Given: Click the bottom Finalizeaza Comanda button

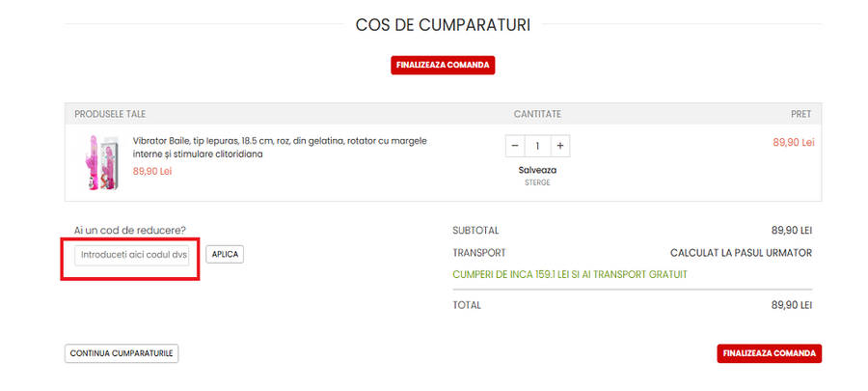Looking at the screenshot, I should point(769,353).
